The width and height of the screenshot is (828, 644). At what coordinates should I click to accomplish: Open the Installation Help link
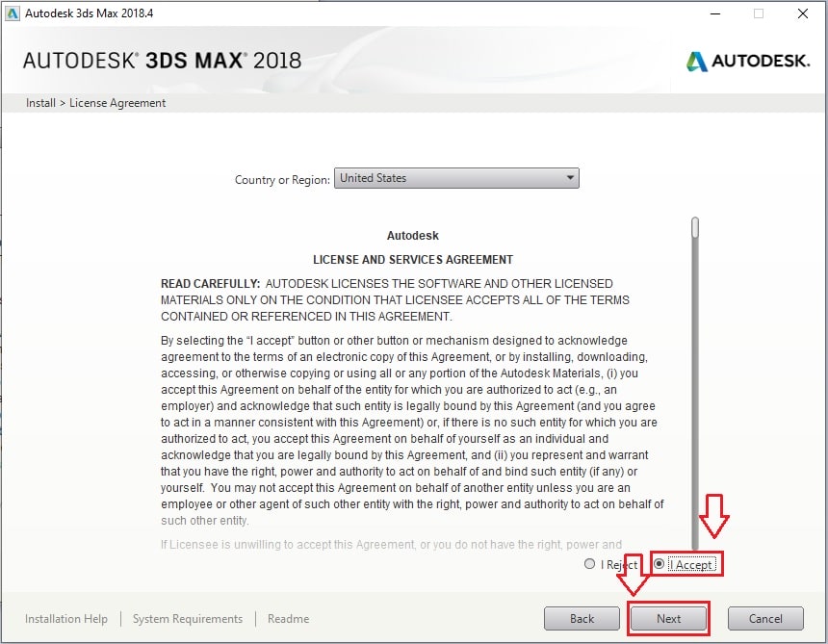[66, 619]
